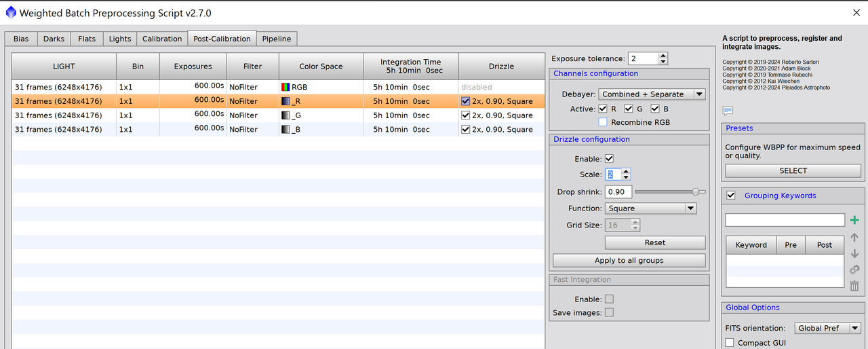Click the Grid Size spinner arrows
The width and height of the screenshot is (868, 349).
pyautogui.click(x=635, y=225)
